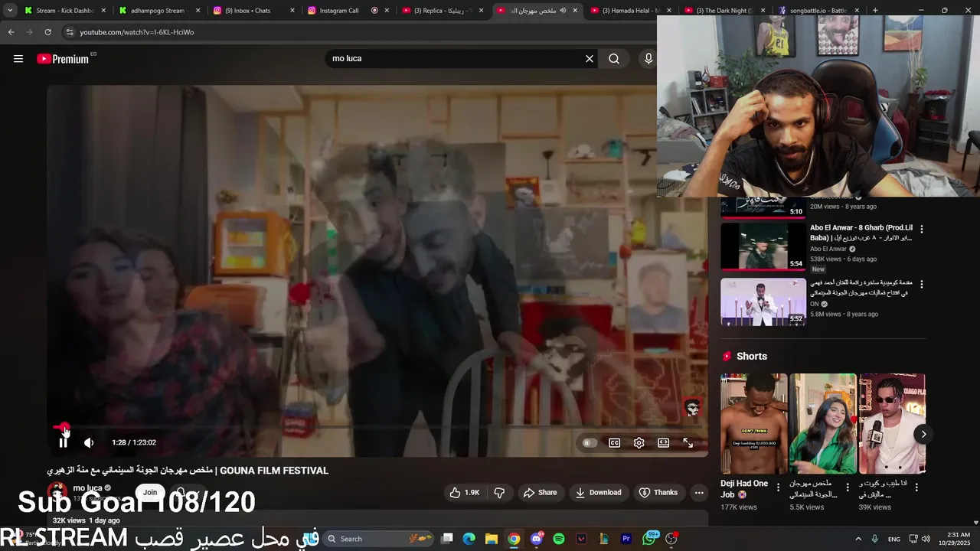Open the green outfit short, 5.5K views
Viewport: 980px width, 551px height.
click(823, 424)
